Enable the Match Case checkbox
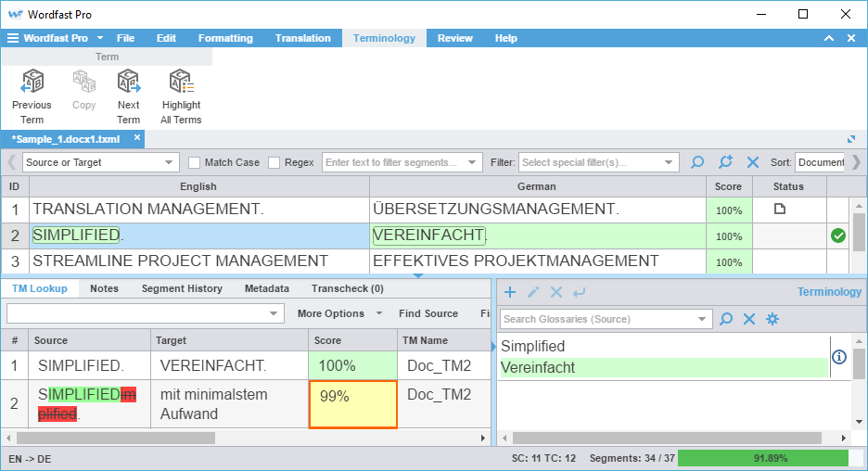Viewport: 868px width, 471px height. point(194,163)
